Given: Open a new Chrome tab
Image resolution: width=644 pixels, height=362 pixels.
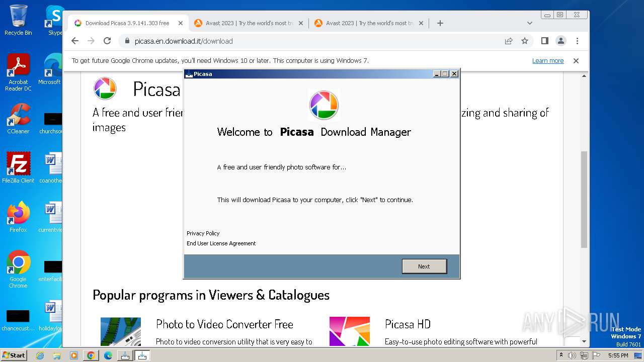Looking at the screenshot, I should coord(440,23).
